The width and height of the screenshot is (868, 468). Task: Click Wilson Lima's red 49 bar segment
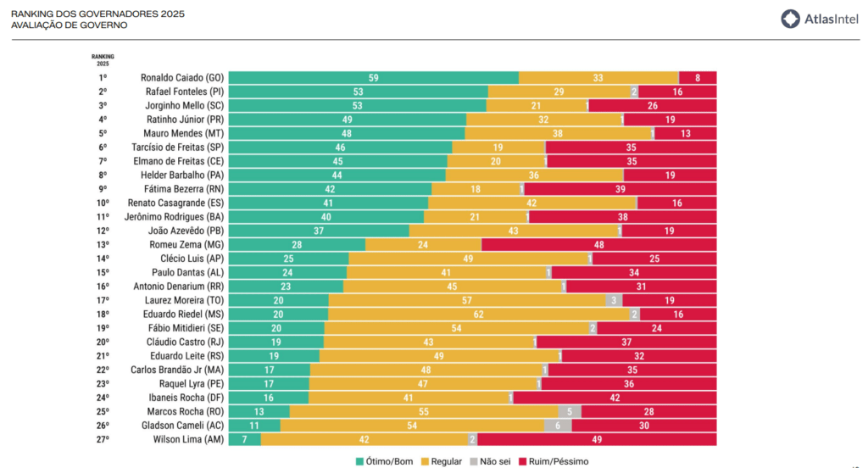(x=597, y=439)
